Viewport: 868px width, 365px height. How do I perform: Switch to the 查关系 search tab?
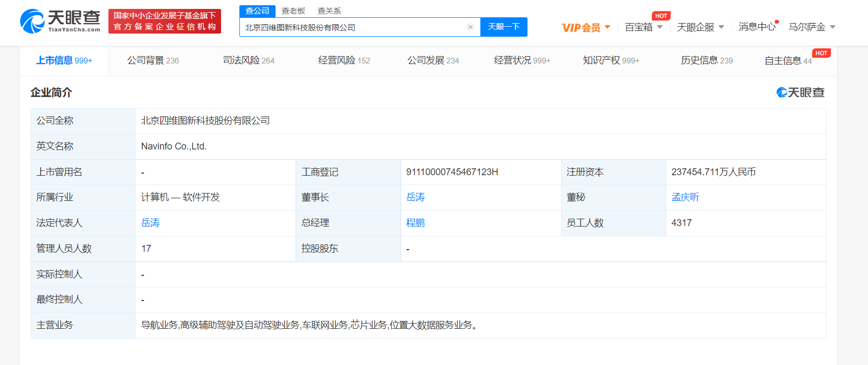pos(329,11)
